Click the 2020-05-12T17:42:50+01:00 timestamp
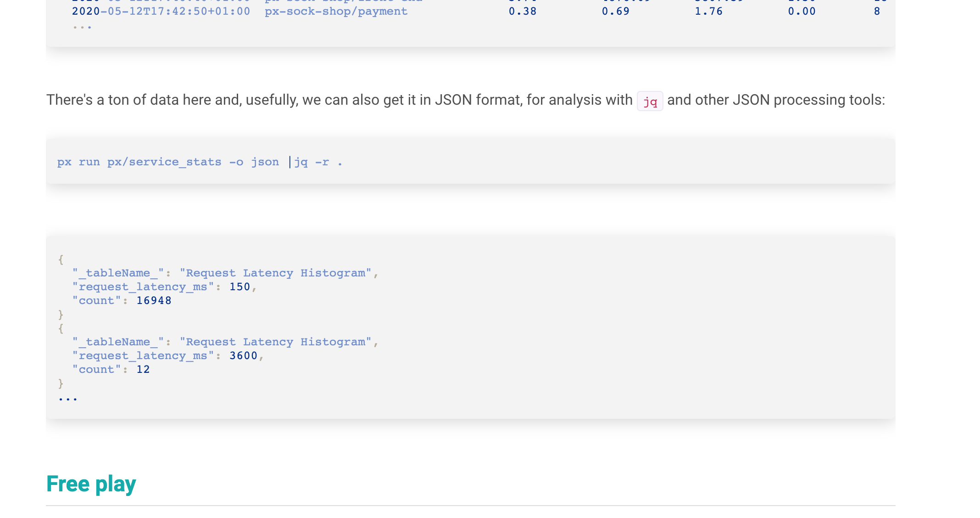 [x=161, y=11]
